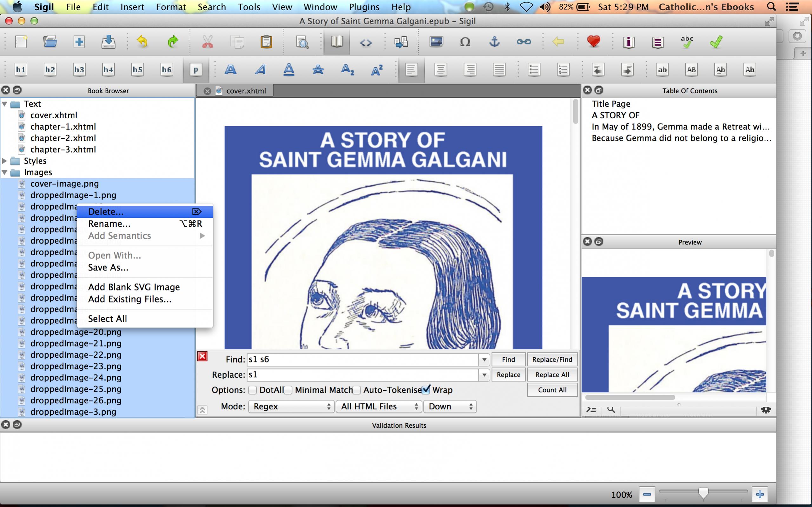This screenshot has width=812, height=507.
Task: Save the book with the download-arrow icon
Action: point(109,42)
